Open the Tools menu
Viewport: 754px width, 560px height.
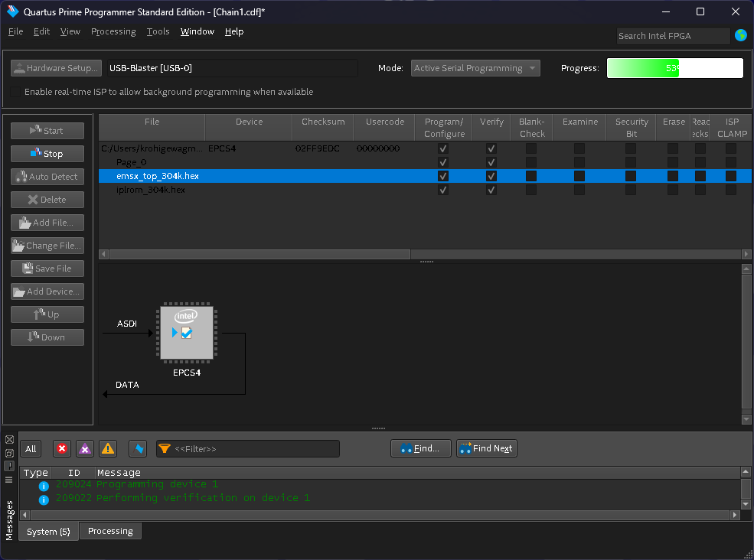tap(158, 31)
